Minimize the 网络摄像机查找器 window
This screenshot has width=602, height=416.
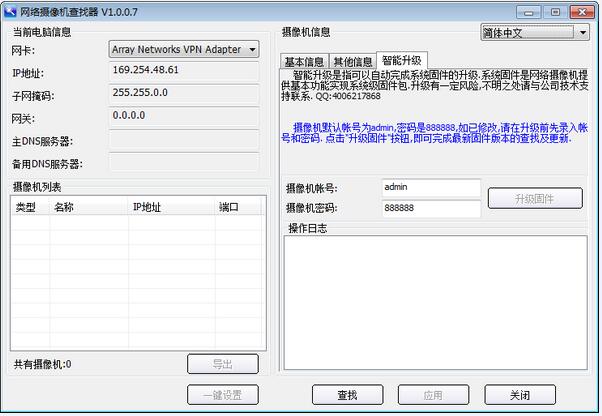coord(528,12)
